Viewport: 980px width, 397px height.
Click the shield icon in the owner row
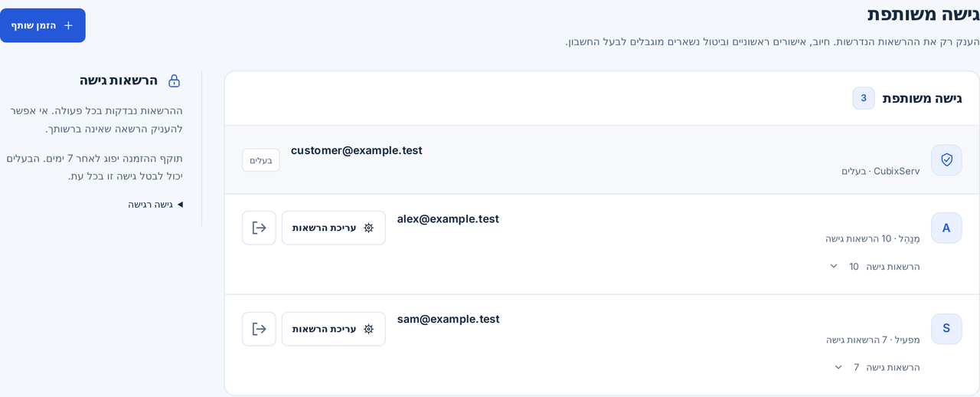[946, 160]
